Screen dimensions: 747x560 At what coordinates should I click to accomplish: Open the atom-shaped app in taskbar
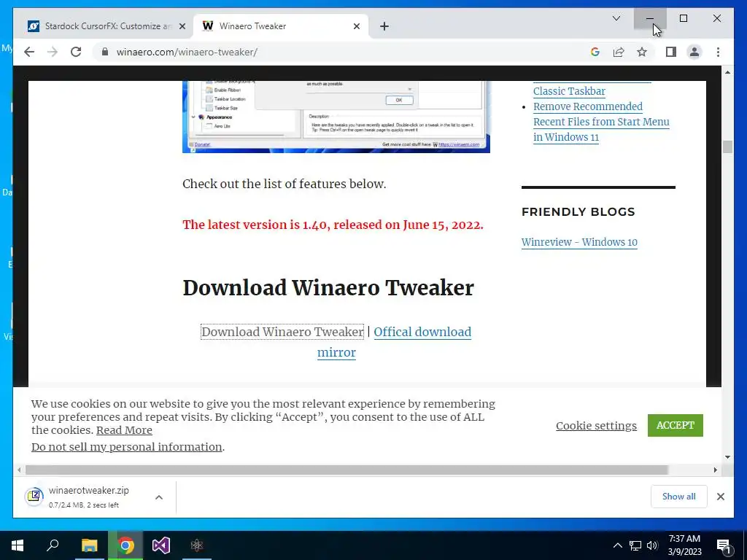click(x=197, y=545)
